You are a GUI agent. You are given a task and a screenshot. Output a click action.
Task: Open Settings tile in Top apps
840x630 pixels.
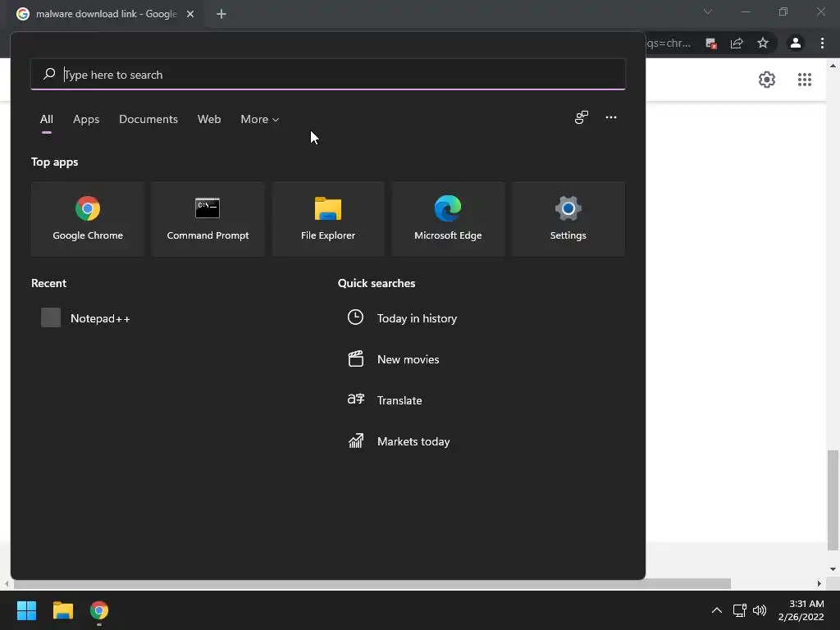click(x=568, y=219)
